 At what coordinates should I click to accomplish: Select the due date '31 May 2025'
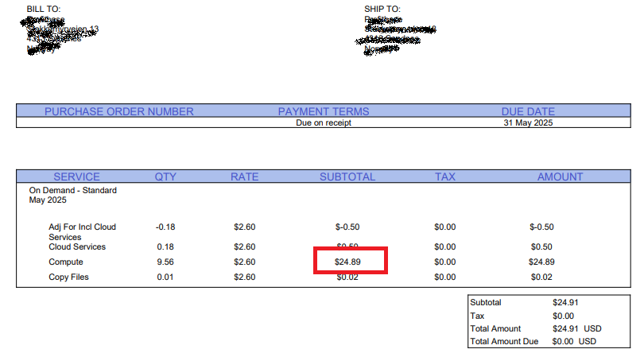[x=528, y=123]
